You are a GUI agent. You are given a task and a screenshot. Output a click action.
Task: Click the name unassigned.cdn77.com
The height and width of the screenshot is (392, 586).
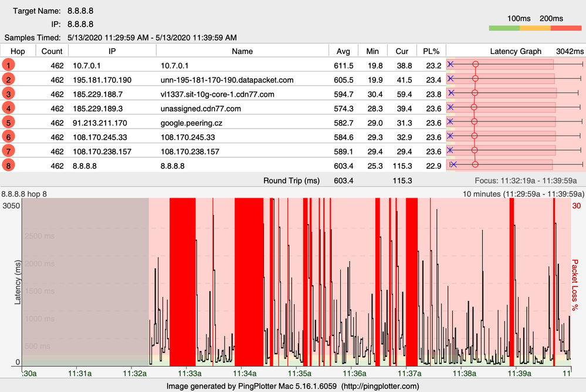[x=201, y=109]
